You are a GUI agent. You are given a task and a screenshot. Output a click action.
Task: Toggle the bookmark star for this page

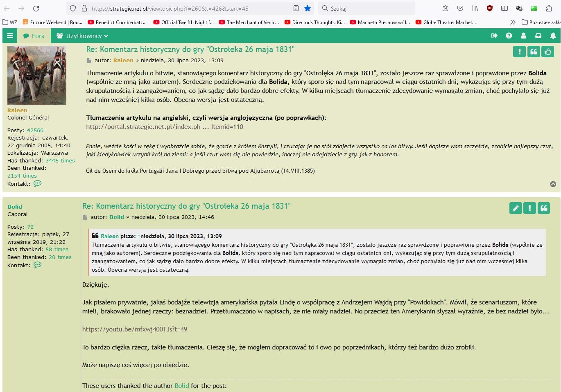[308, 8]
